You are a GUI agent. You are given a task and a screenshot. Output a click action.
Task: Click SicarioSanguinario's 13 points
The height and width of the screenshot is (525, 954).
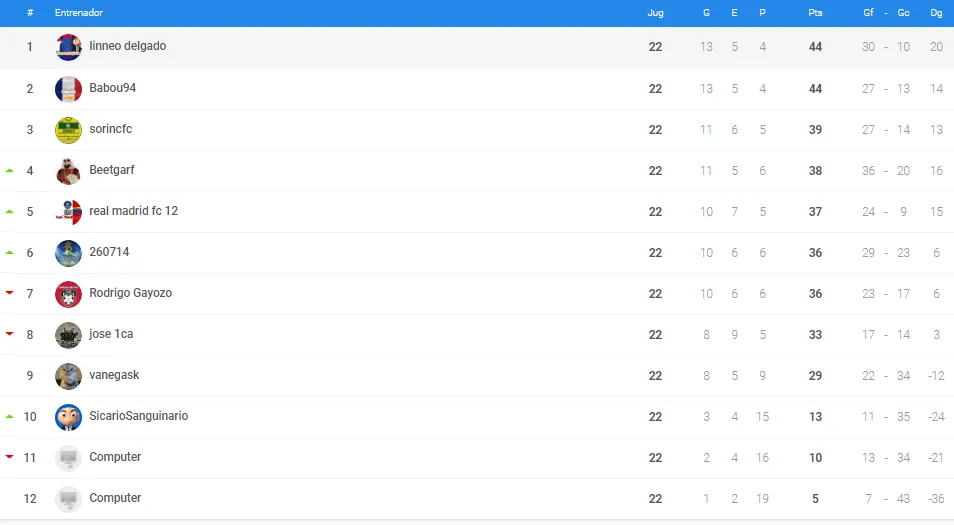[815, 417]
